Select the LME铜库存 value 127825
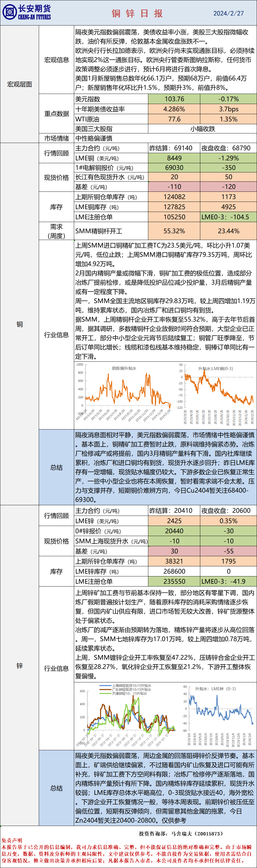This screenshot has height=868, width=257. pos(174,207)
